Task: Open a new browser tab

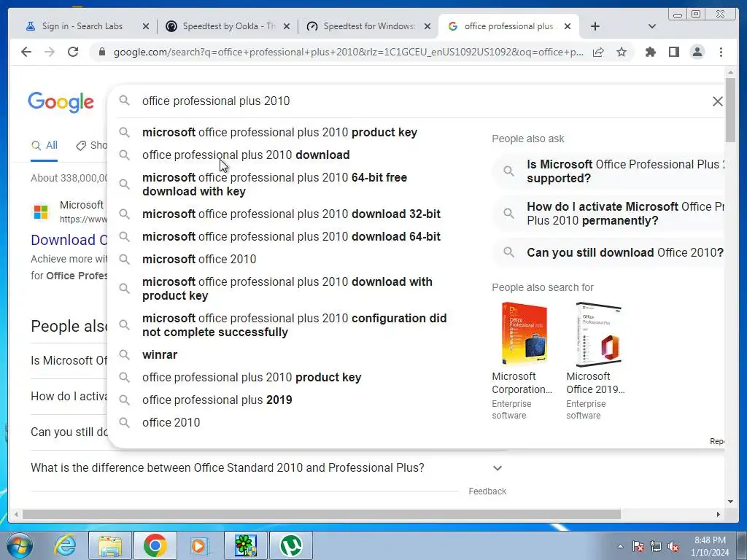Action: tap(595, 26)
